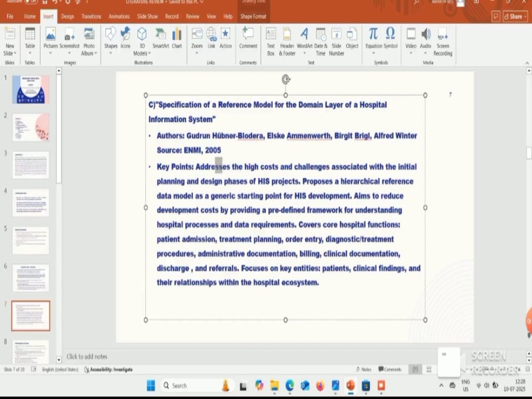Insert Slide Number
The width and height of the screenshot is (532, 399).
click(336, 41)
